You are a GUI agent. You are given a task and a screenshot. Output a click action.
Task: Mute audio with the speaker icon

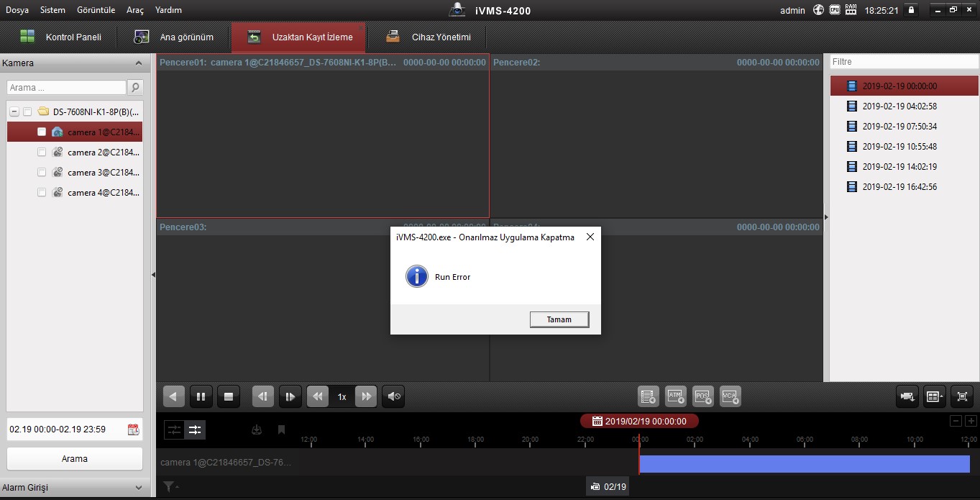393,396
